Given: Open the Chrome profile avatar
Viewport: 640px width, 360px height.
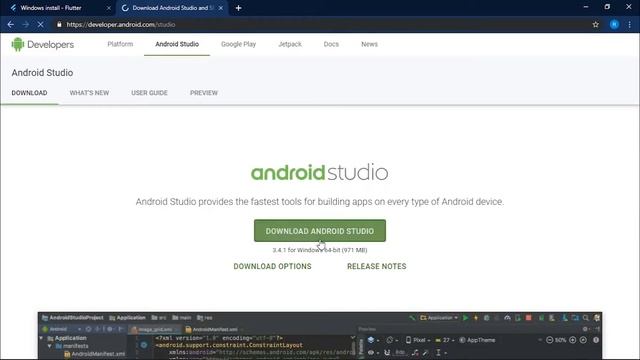Looking at the screenshot, I should coord(614,24).
